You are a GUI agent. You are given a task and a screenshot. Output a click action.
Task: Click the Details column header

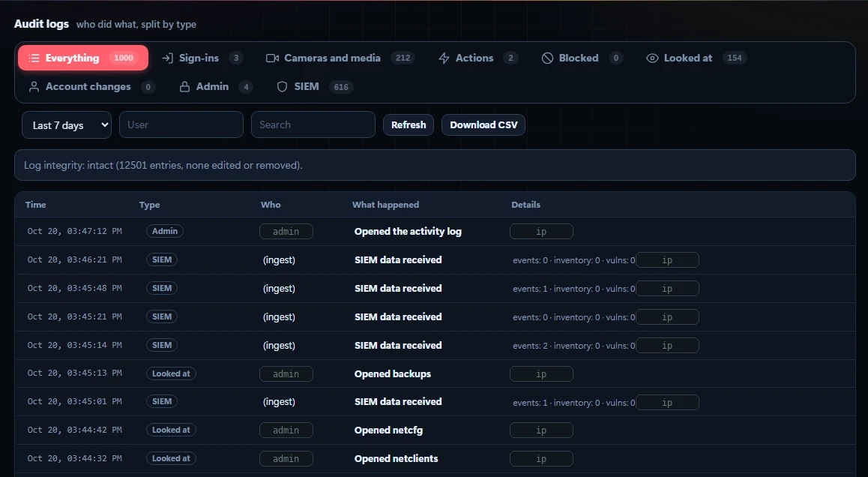click(526, 205)
